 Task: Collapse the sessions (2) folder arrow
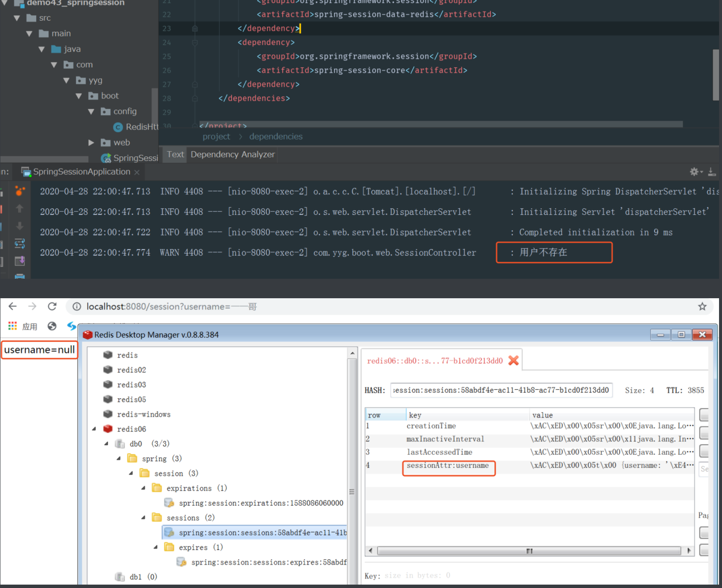(143, 518)
